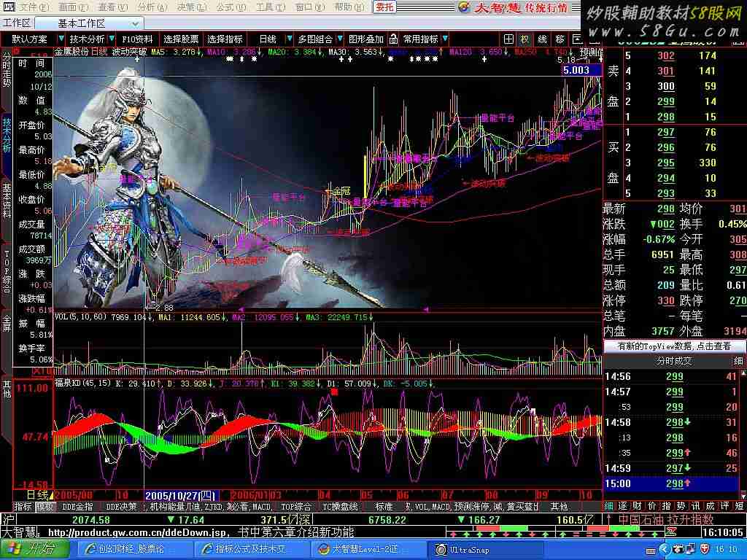The image size is (747, 560).
Task: Select the 细 detail tab on right panel
Action: pos(609,506)
